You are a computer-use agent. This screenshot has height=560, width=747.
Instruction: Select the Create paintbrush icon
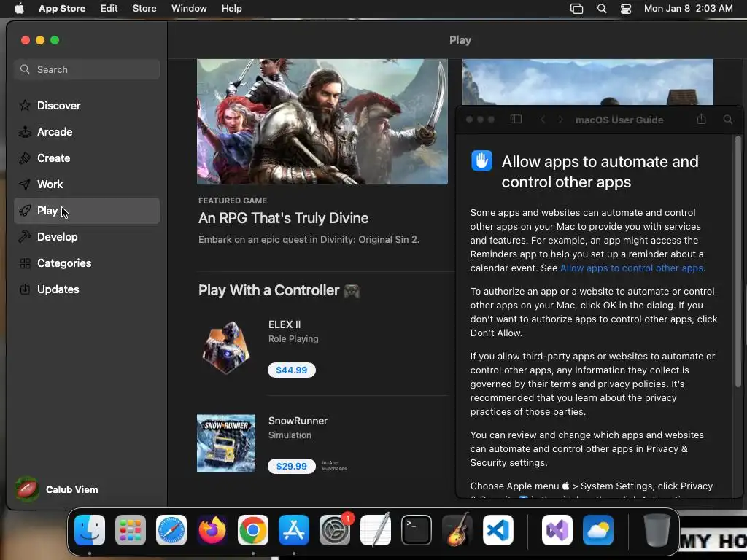25,158
